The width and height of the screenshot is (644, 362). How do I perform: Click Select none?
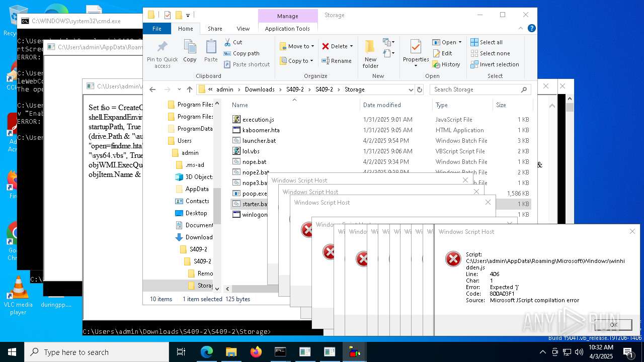pos(490,53)
